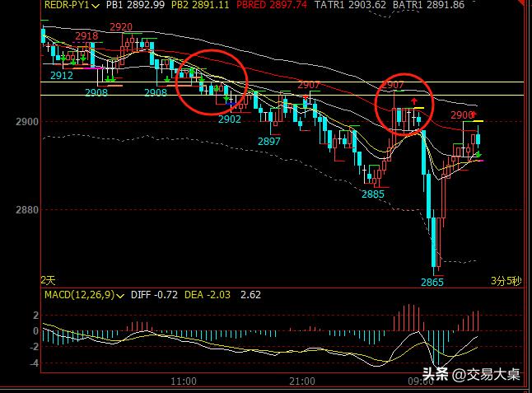The image size is (532, 393).
Task: Expand the MACD(12,26,9) indicator dropdown
Action: click(121, 295)
